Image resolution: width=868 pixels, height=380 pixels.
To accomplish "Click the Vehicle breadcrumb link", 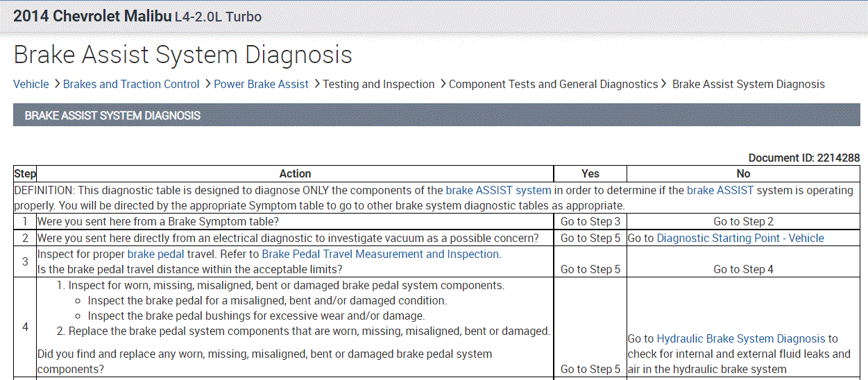I will tap(31, 84).
